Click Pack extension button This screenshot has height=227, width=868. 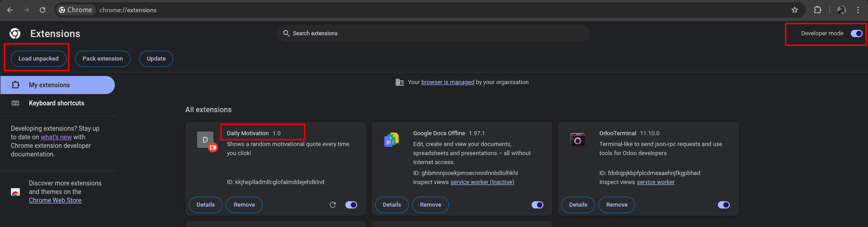coord(103,59)
